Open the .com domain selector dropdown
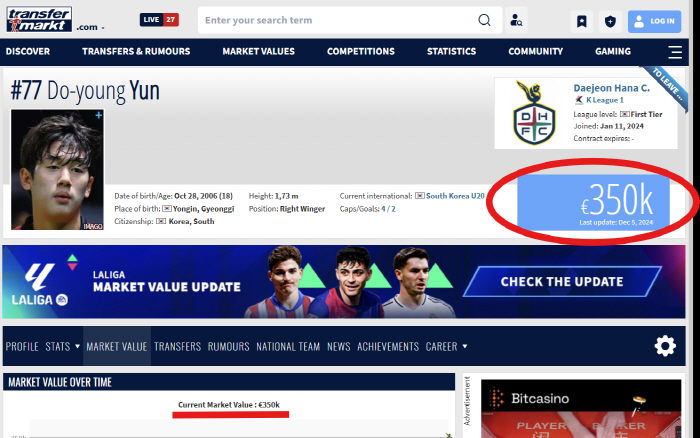 pos(90,28)
